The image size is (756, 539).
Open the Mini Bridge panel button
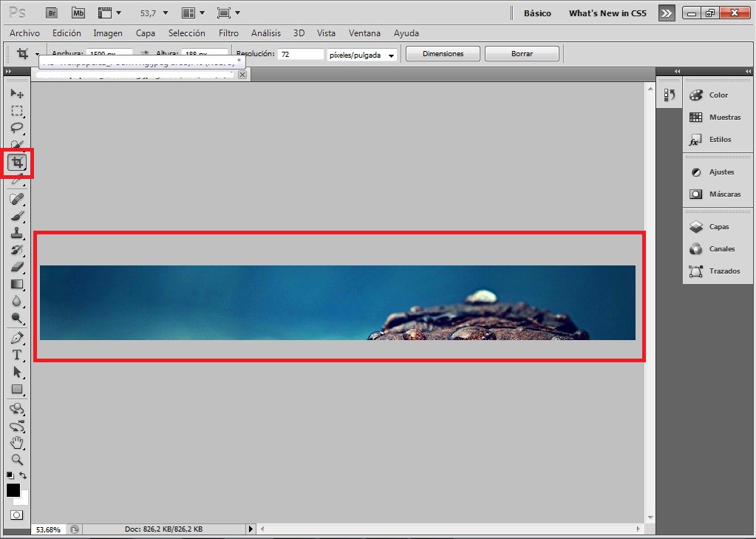point(78,13)
